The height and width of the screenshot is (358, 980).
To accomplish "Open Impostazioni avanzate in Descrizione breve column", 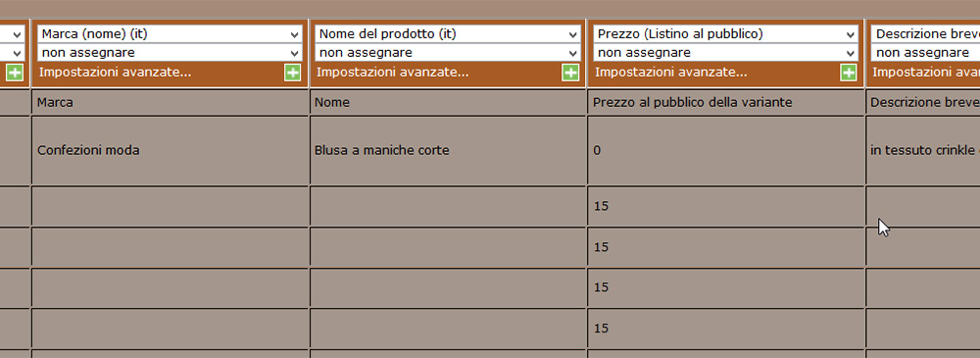I will [x=926, y=73].
